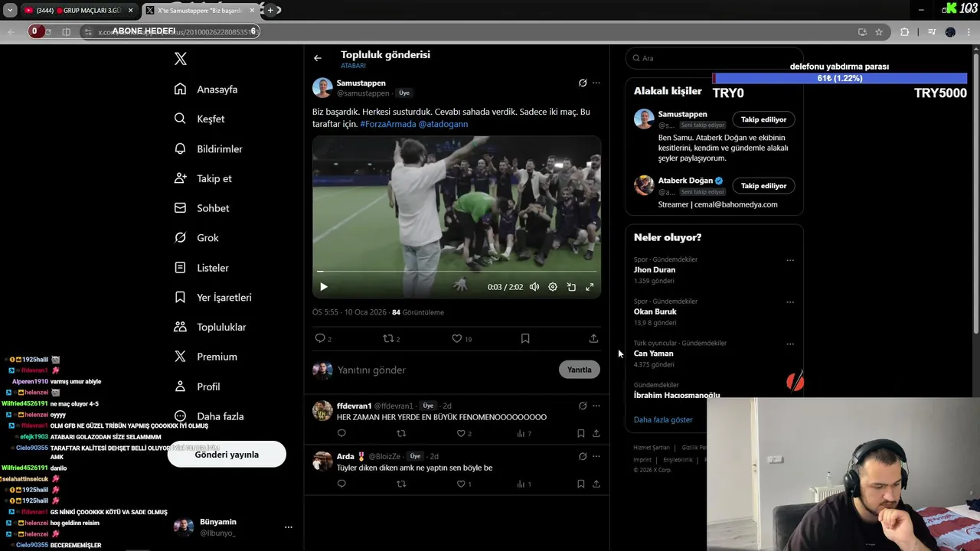This screenshot has height=551, width=980.
Task: Expand the browser tab search dropdown
Action: 10,11
